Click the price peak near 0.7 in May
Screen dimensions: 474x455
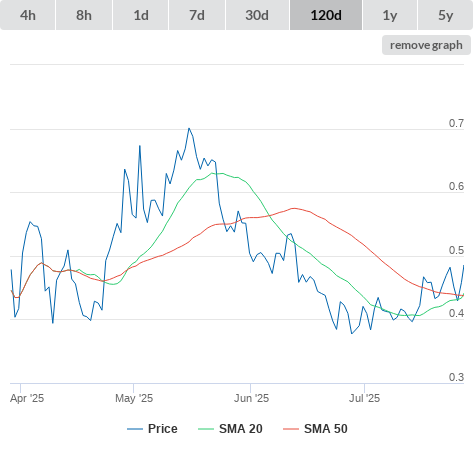pos(189,128)
